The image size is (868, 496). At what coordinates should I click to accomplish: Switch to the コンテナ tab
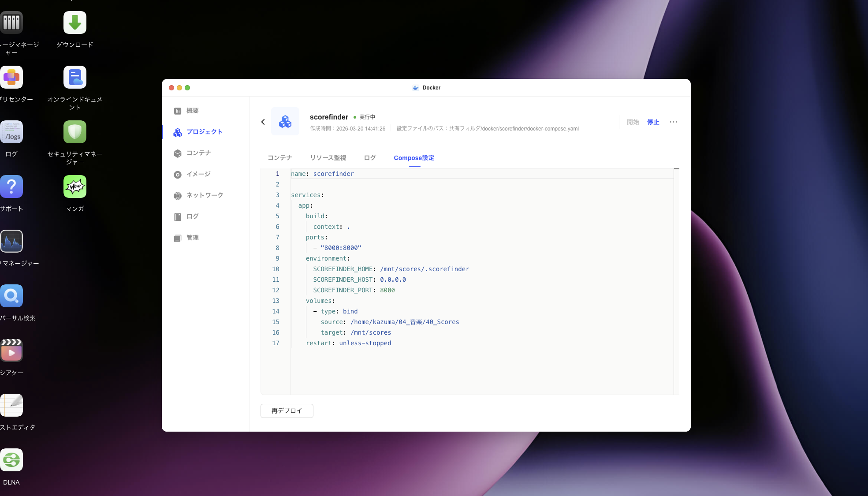(279, 158)
